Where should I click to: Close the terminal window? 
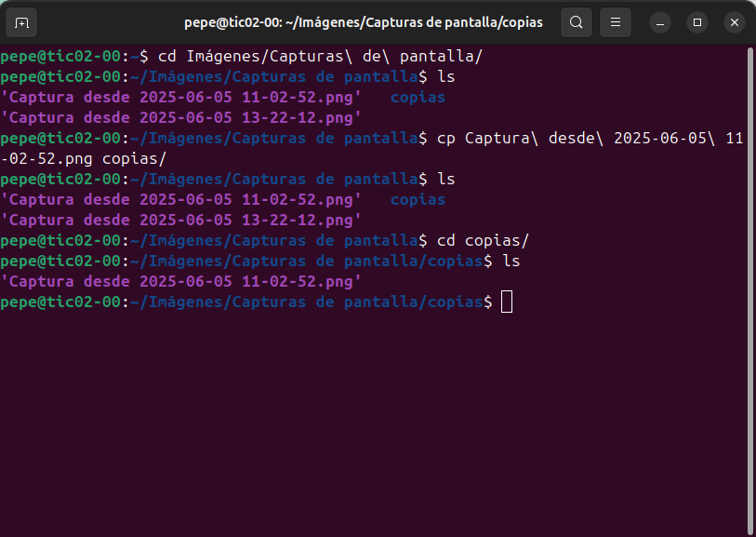pos(734,21)
